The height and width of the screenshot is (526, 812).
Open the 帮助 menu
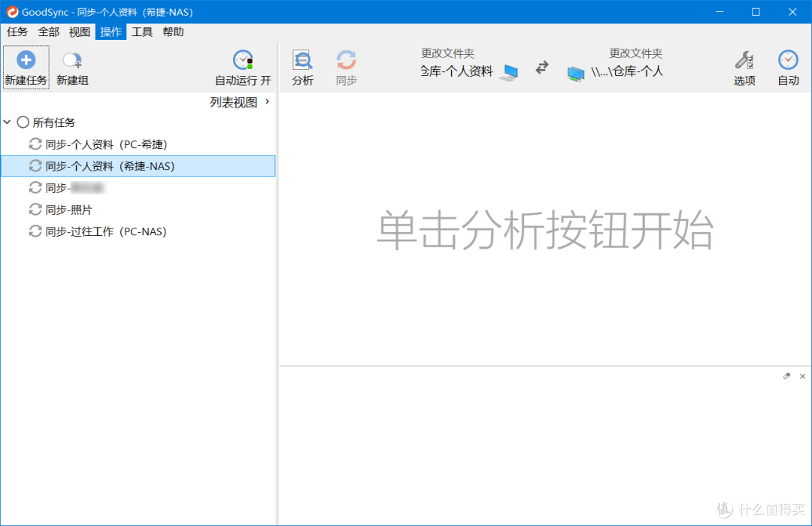[173, 32]
